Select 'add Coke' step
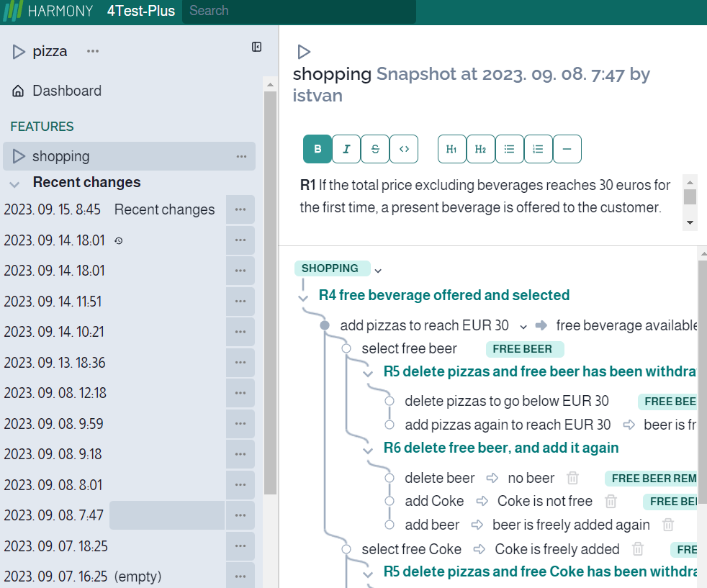 (434, 501)
